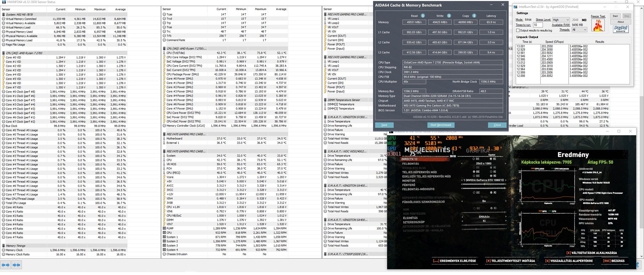
Task: Click the Times to run input field
Action: pos(538,25)
